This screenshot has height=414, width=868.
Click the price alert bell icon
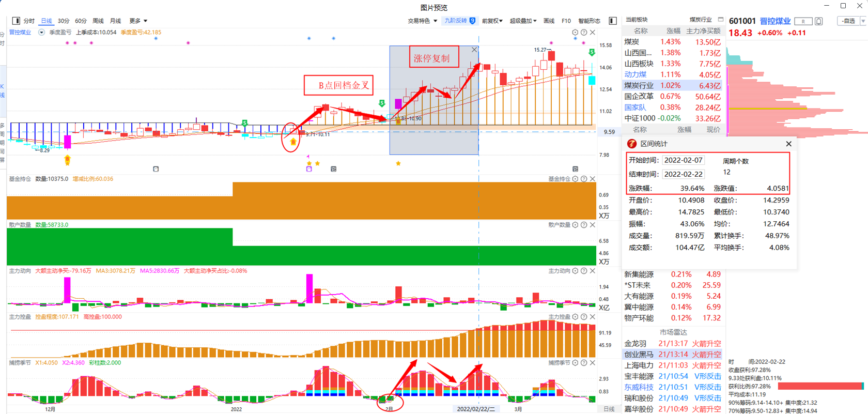coord(819,21)
